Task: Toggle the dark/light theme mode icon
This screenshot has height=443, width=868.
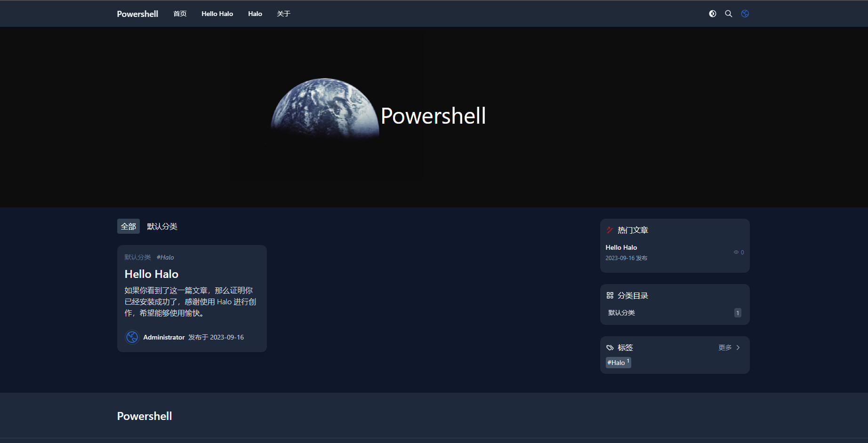Action: tap(713, 14)
